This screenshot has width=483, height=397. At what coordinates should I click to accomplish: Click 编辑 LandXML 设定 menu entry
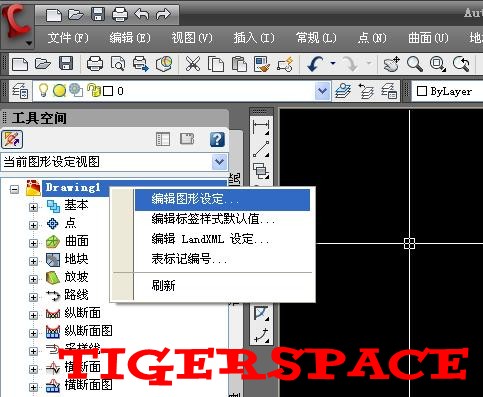pos(210,239)
